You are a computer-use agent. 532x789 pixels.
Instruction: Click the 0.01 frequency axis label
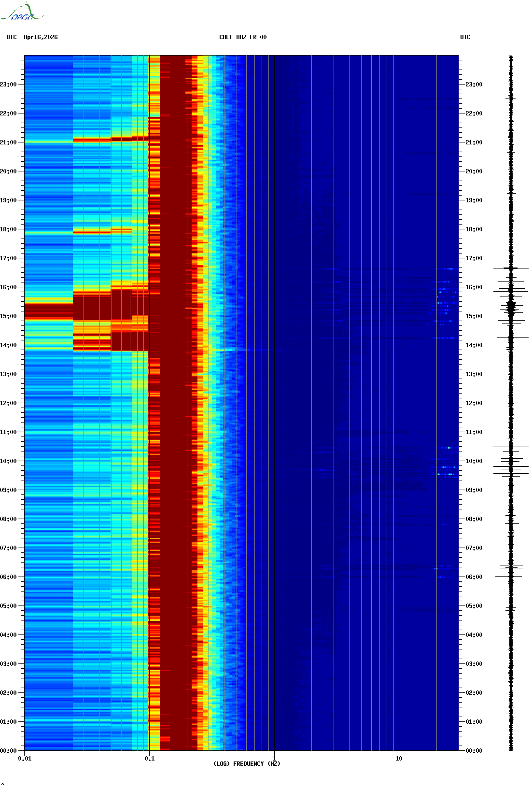[x=25, y=759]
